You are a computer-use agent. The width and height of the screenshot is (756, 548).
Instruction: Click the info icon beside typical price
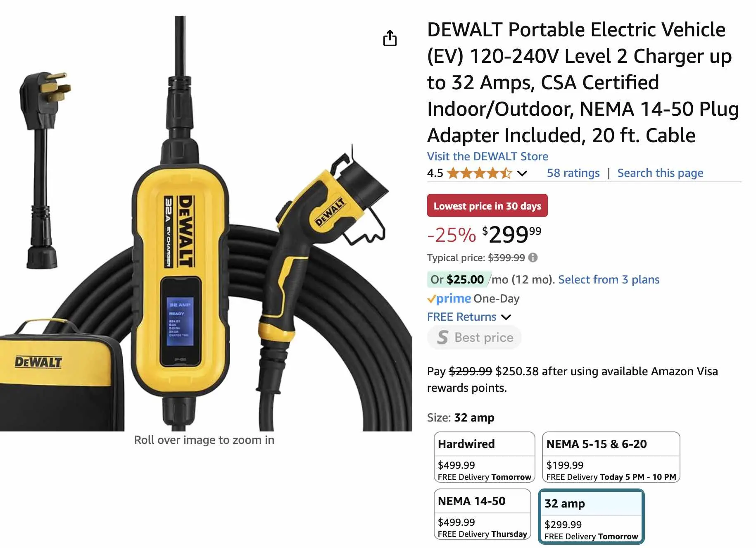[x=533, y=258]
